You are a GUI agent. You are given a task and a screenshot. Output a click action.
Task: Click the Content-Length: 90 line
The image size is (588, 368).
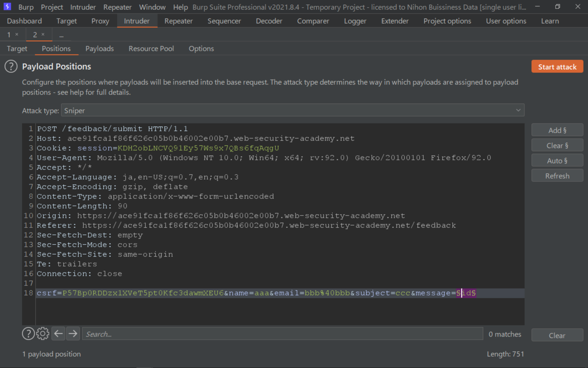(82, 206)
